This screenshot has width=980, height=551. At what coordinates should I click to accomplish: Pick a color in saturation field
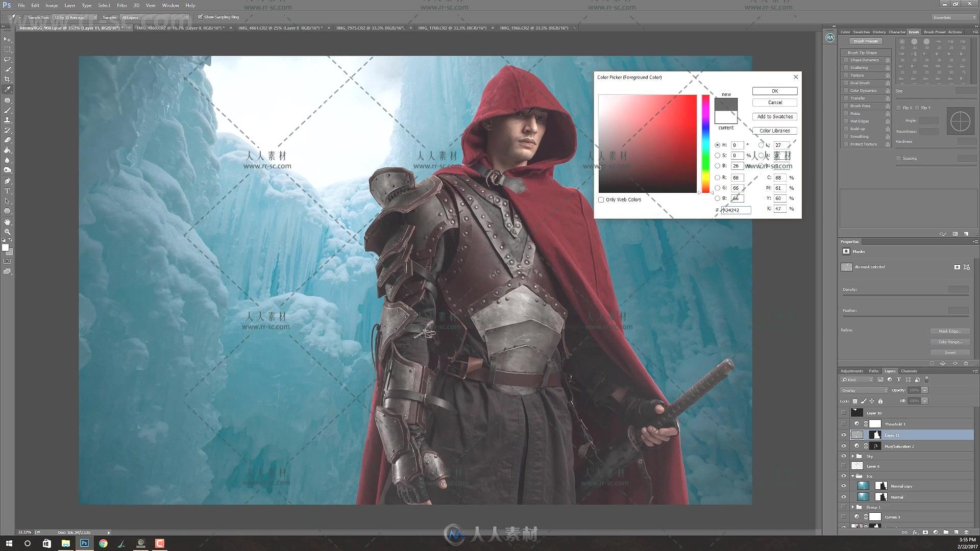pyautogui.click(x=648, y=144)
